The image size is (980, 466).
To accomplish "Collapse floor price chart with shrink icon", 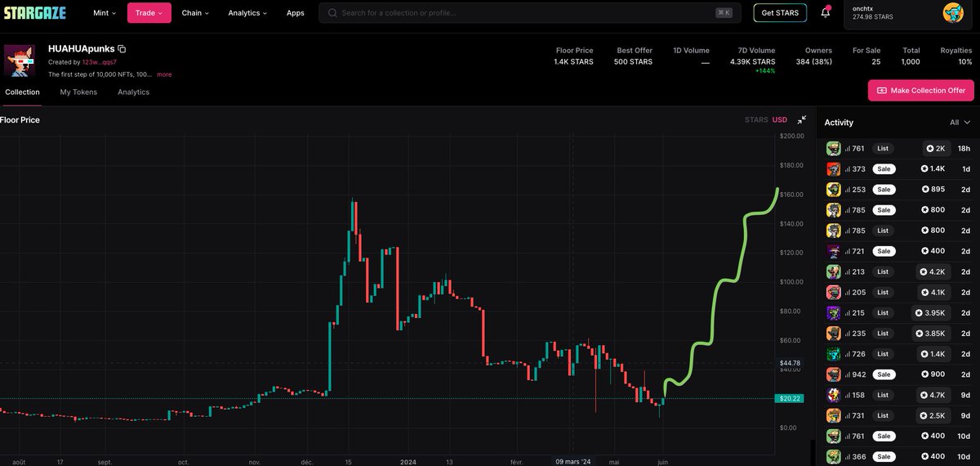I will click(x=802, y=119).
